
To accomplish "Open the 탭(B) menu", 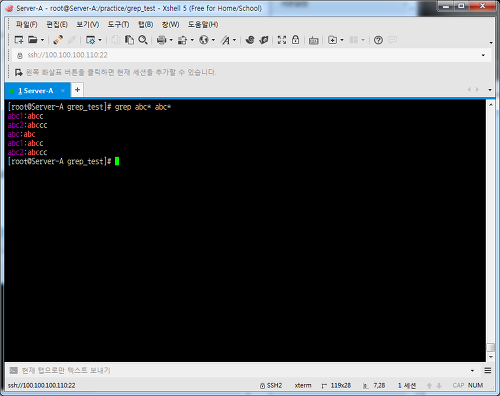I will (x=146, y=24).
